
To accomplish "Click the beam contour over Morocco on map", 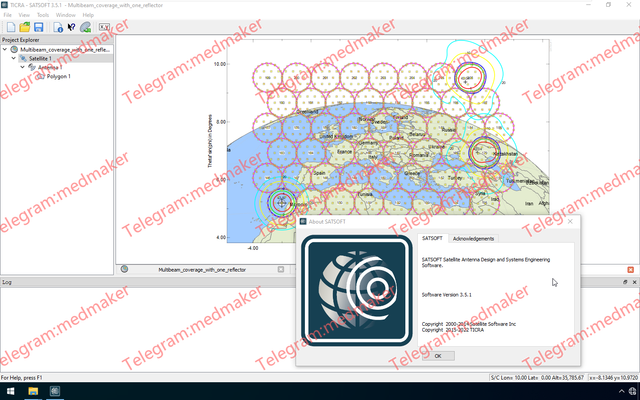I will (282, 202).
